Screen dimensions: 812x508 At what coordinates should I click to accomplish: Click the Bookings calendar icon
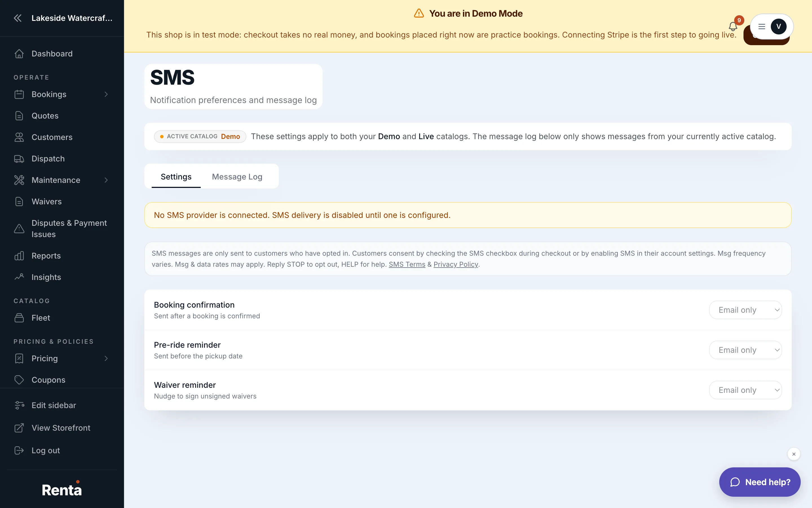(x=19, y=95)
